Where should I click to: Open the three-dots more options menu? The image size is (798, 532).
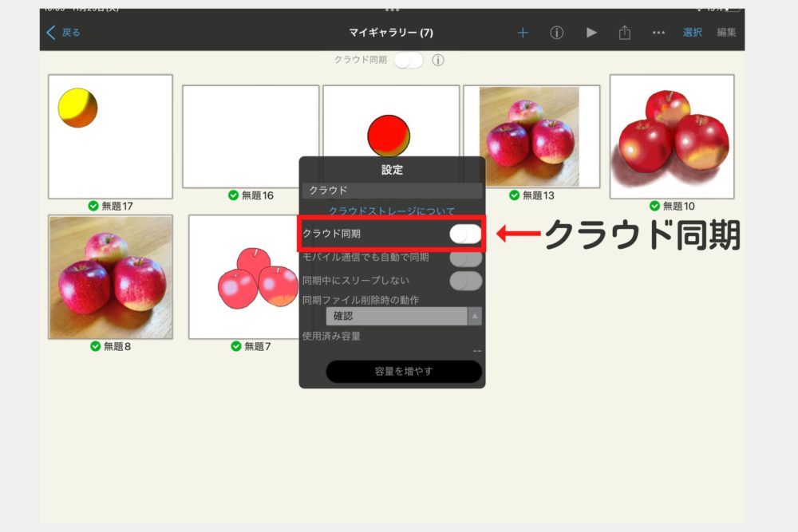(658, 33)
